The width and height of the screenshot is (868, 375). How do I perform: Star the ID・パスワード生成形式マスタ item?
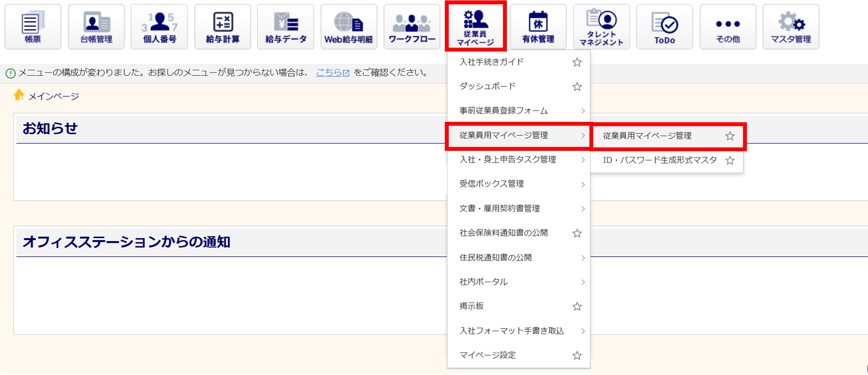point(730,160)
